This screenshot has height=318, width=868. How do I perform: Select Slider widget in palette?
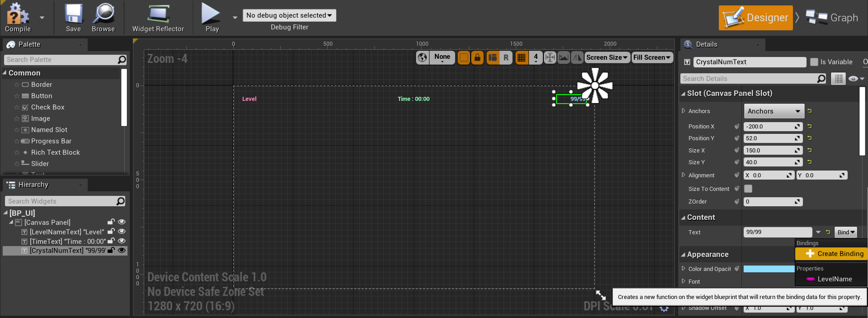click(x=35, y=164)
